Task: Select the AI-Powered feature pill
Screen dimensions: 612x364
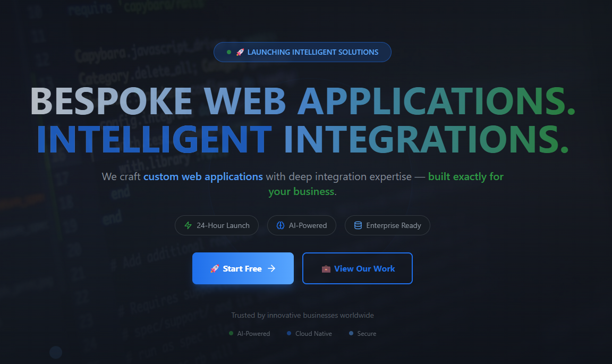Action: pyautogui.click(x=302, y=225)
